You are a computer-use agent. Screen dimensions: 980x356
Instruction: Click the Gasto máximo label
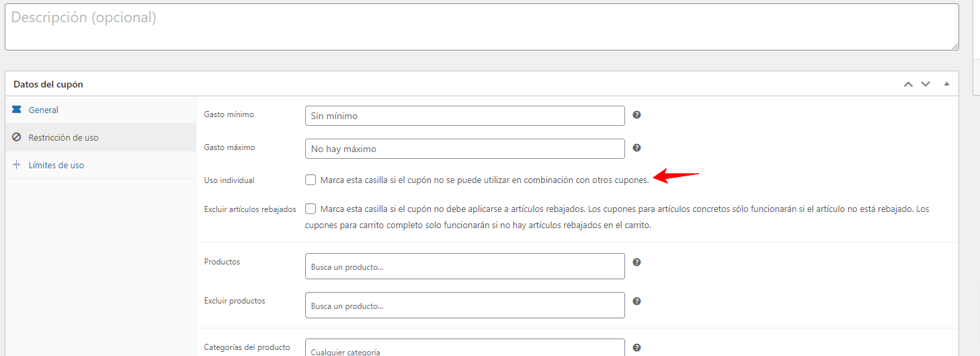pyautogui.click(x=230, y=147)
